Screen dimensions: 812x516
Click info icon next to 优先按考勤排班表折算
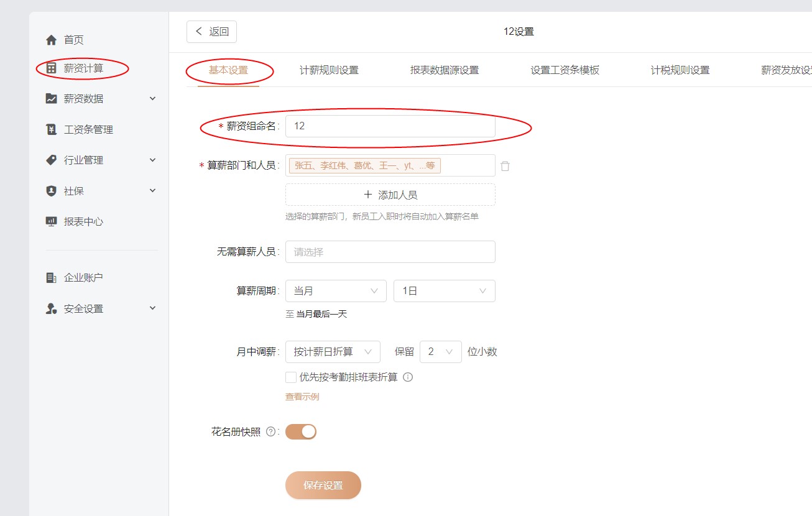[408, 377]
